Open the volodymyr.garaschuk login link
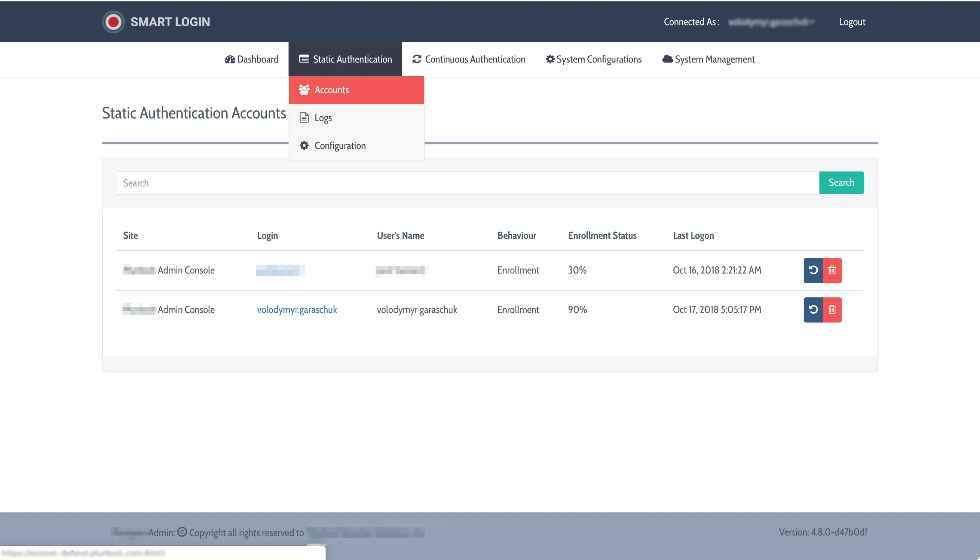The width and height of the screenshot is (980, 560). pyautogui.click(x=296, y=310)
